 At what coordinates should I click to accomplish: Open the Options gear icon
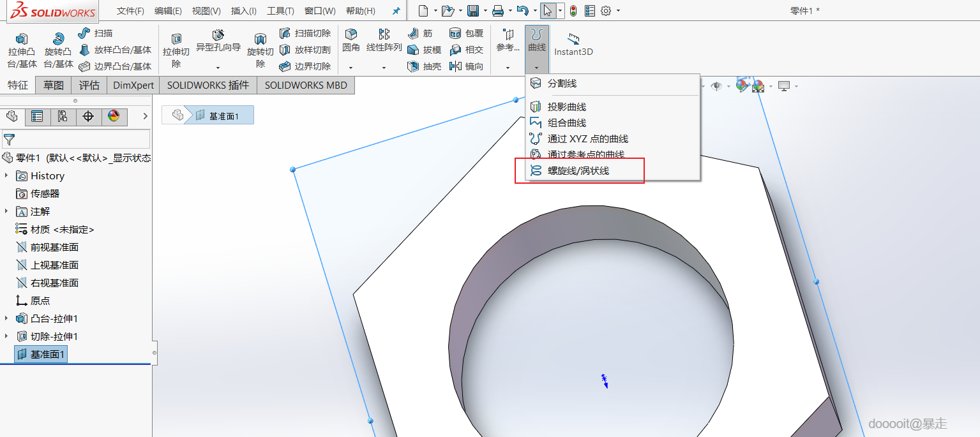pos(607,11)
